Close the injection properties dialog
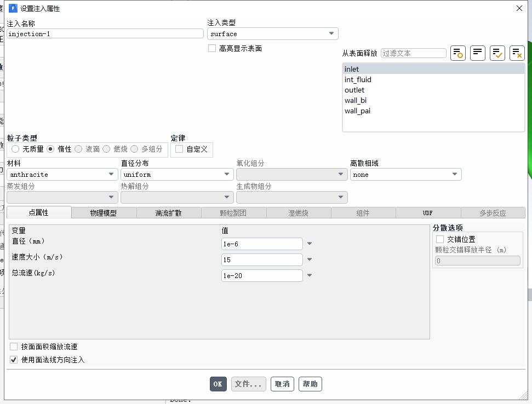 (x=519, y=8)
